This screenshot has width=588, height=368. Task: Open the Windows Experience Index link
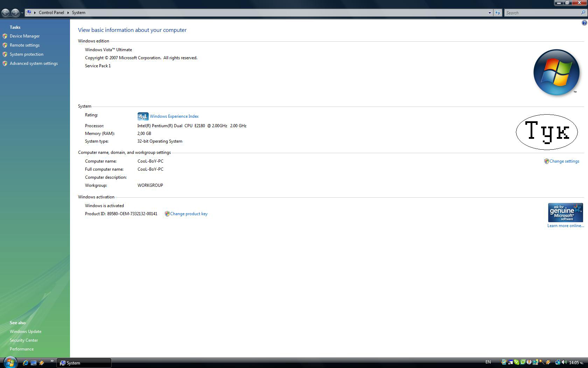click(174, 116)
